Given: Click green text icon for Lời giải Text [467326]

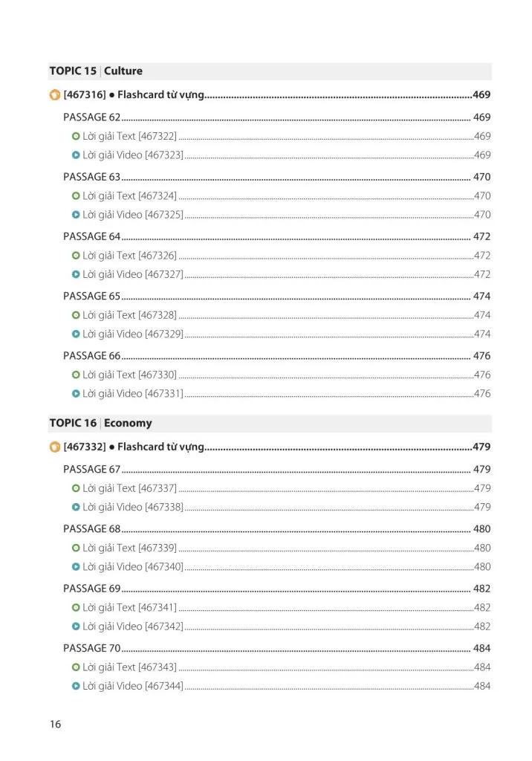Looking at the screenshot, I should pyautogui.click(x=76, y=256).
